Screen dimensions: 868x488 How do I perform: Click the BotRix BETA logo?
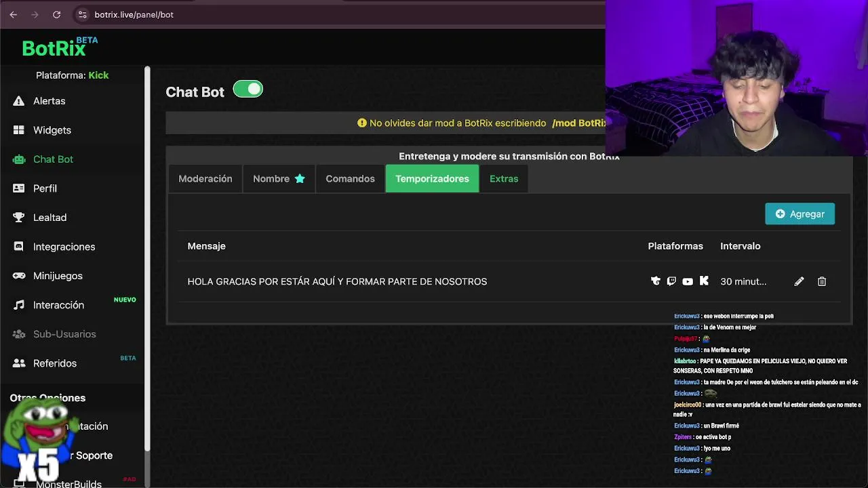[60, 47]
